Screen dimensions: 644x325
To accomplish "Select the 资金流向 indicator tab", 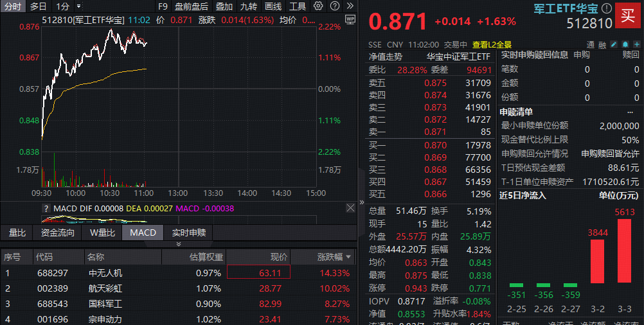I will click(57, 233).
